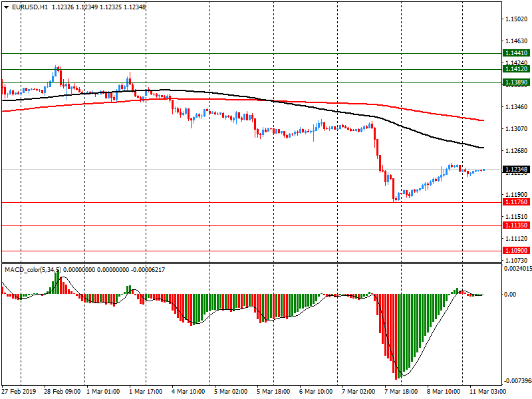Select the 1.10900 red level price label
Viewport: 532px width, 399px height.
click(517, 251)
